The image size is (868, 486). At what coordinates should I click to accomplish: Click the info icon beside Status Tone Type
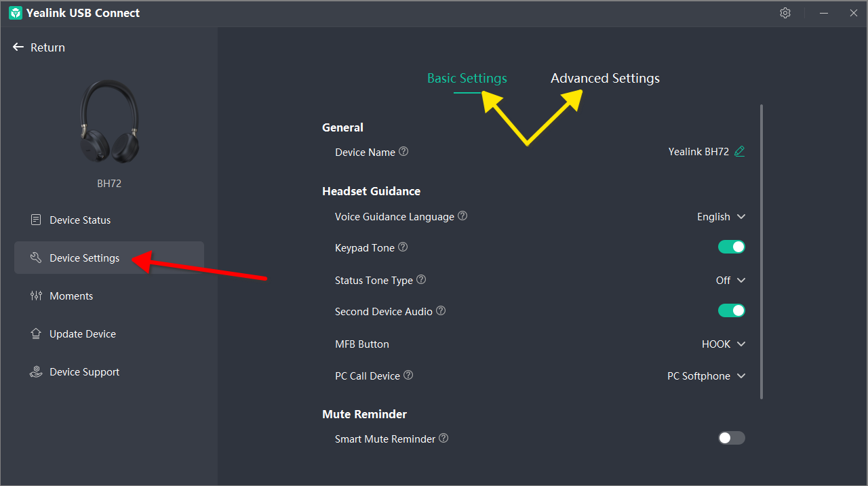point(421,279)
